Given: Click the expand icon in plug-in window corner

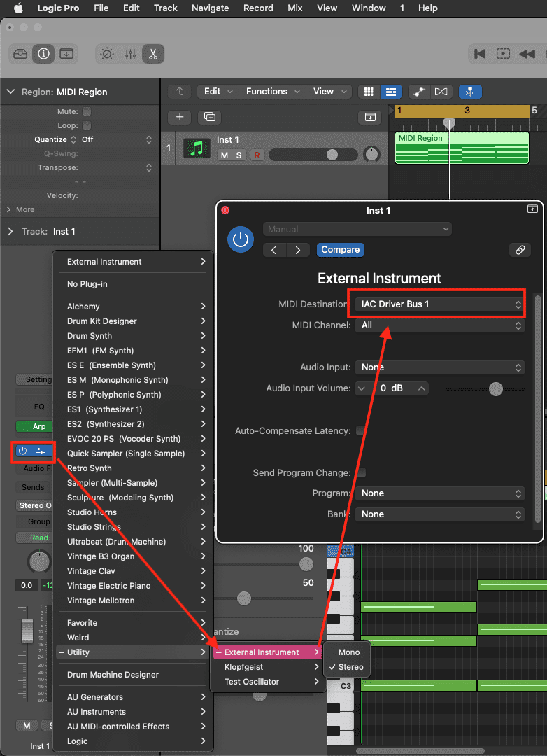Looking at the screenshot, I should (x=532, y=209).
